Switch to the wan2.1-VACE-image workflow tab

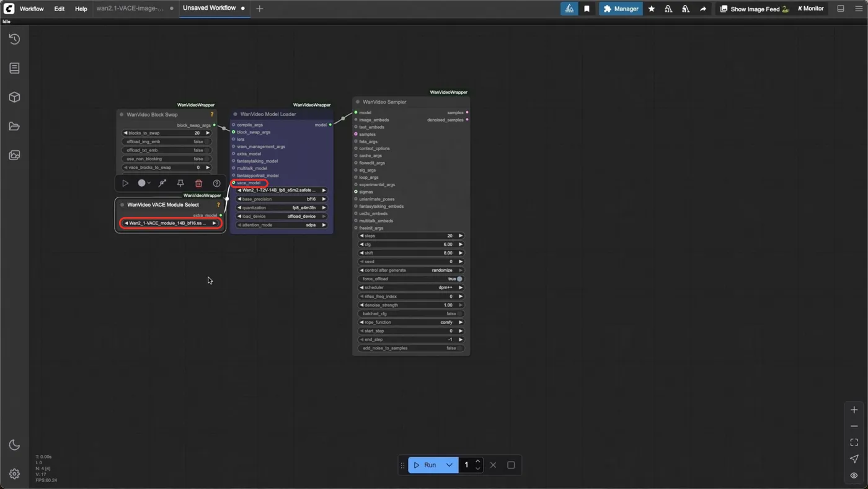130,9
